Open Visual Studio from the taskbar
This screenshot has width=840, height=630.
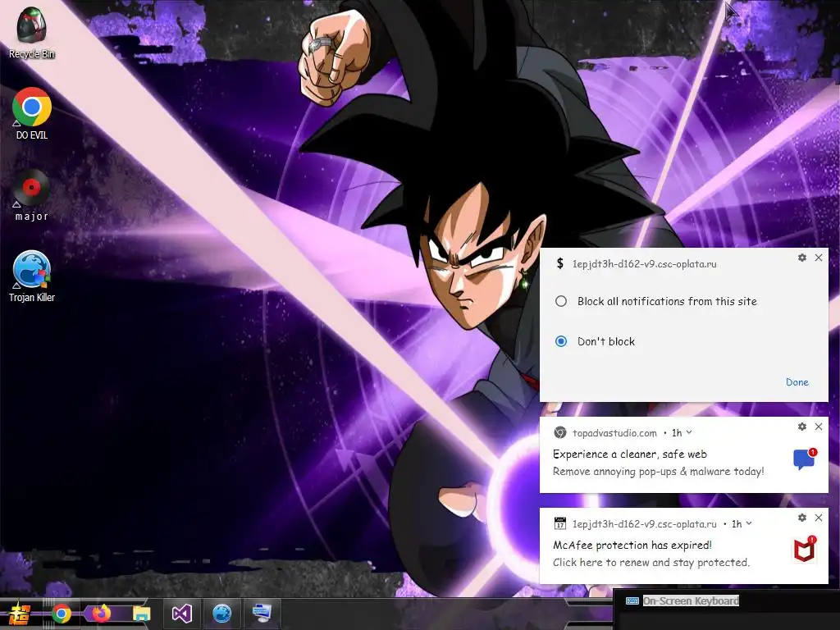coord(181,614)
